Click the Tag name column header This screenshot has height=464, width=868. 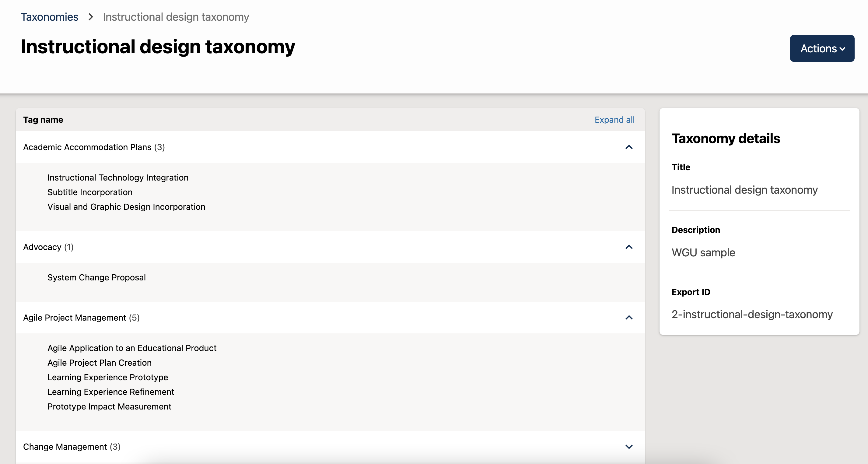[43, 120]
